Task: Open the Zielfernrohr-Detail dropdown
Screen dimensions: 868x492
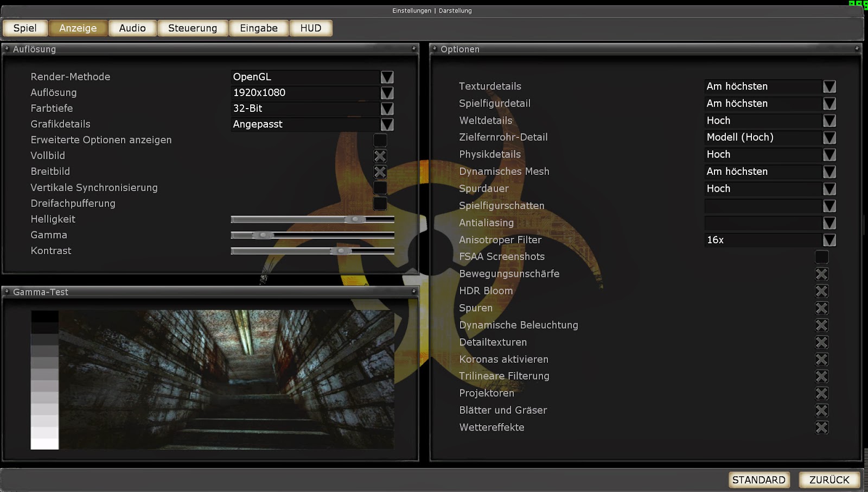Action: (x=828, y=137)
